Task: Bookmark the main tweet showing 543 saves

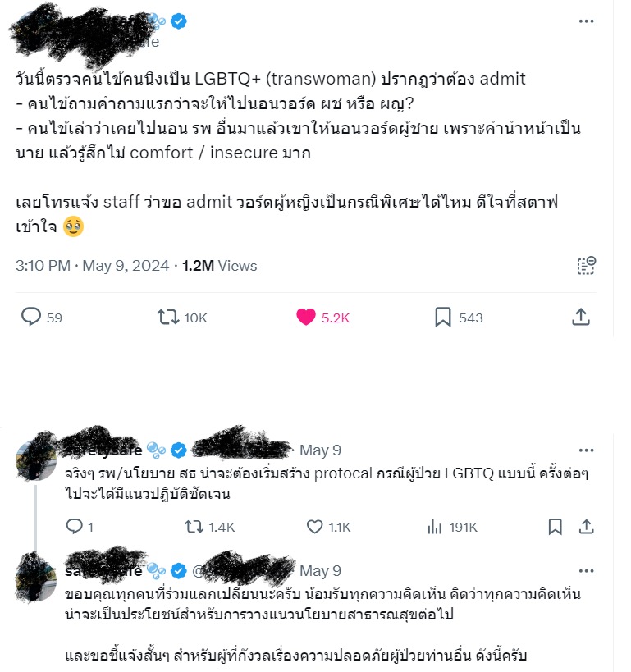Action: [x=443, y=318]
